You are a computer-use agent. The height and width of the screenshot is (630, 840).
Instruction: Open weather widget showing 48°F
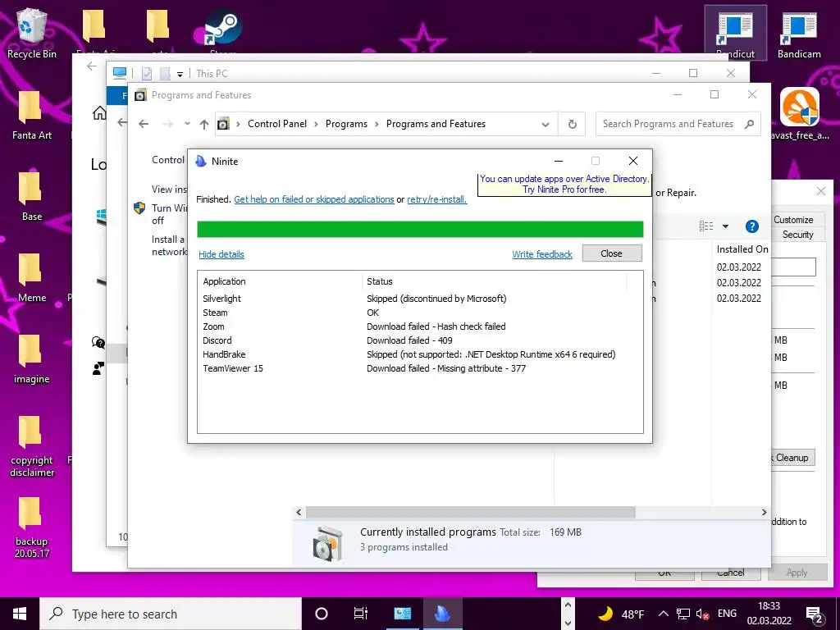621,614
